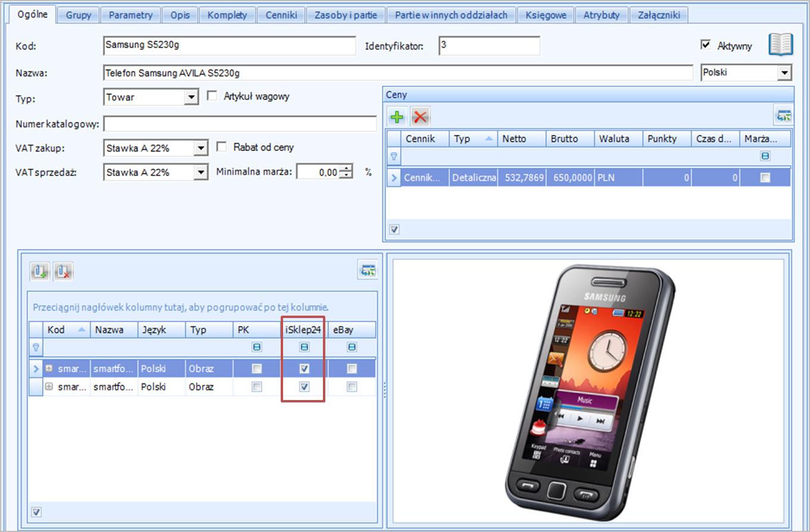Switch to the Parametry tab
Screen dimensions: 810x532
click(130, 15)
